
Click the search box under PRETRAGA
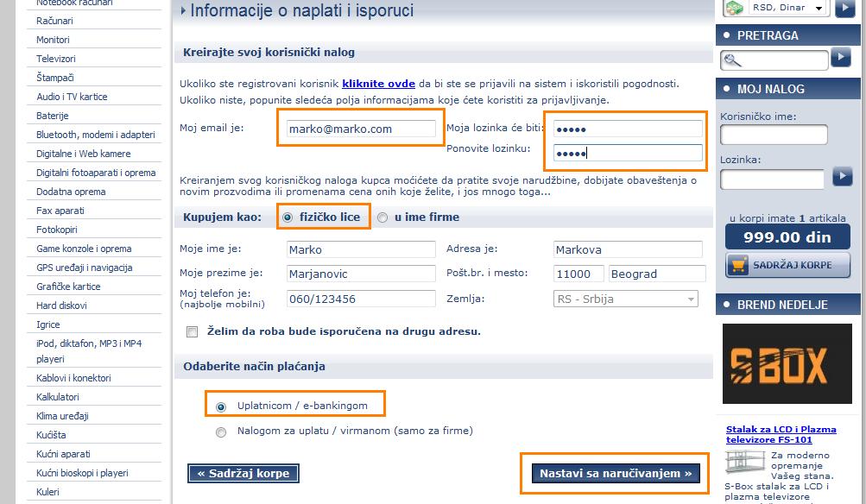click(774, 60)
